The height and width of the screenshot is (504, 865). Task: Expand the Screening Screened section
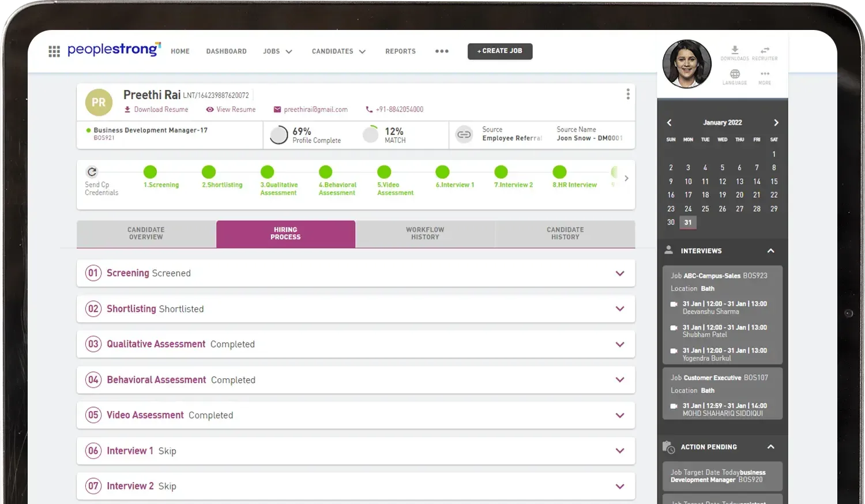(620, 273)
